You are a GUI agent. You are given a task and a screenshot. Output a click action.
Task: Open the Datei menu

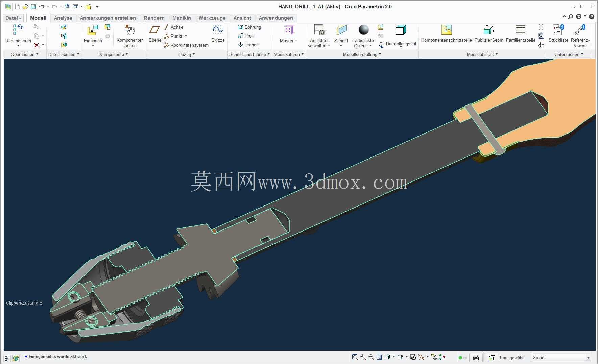(x=13, y=18)
